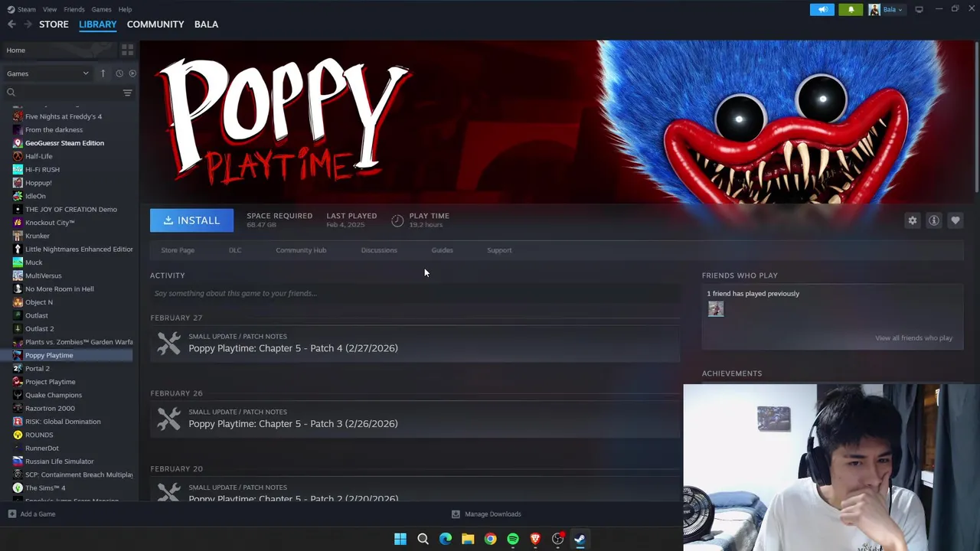980x551 pixels.
Task: Click the friend avatar thumbnail
Action: click(716, 309)
